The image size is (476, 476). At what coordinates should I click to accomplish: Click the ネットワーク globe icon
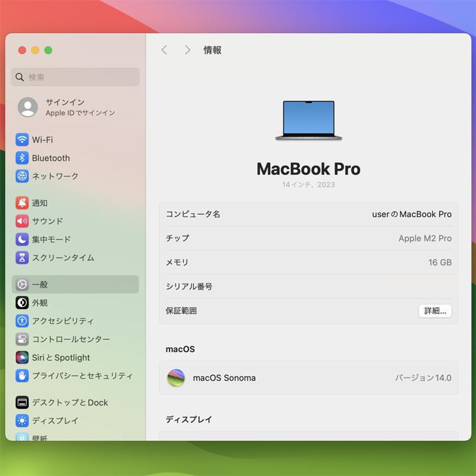tap(22, 176)
